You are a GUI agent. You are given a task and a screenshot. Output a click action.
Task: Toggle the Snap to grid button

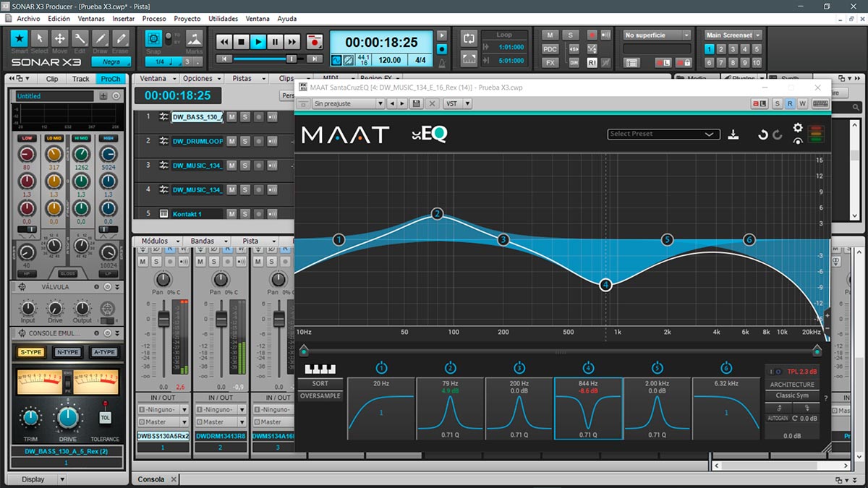153,38
